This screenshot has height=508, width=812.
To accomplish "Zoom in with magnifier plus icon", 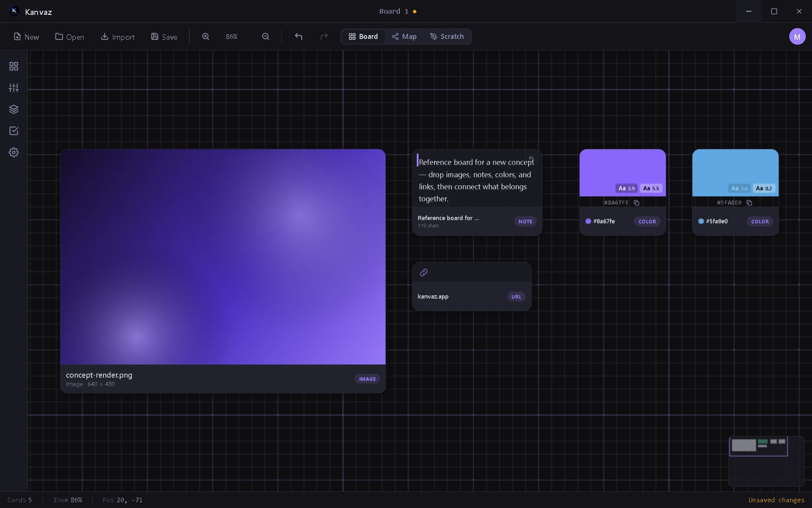I will tap(206, 36).
